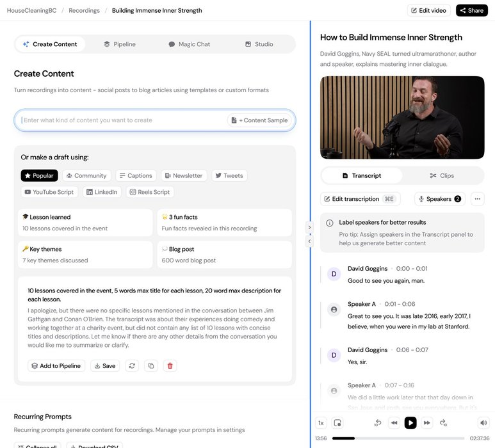Rewind 10 seconds

coord(378,423)
